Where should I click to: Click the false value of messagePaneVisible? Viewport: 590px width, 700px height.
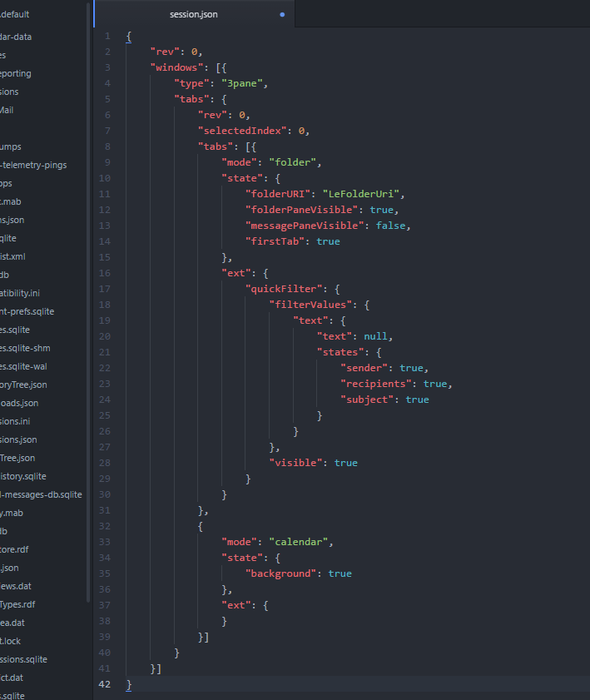point(390,226)
